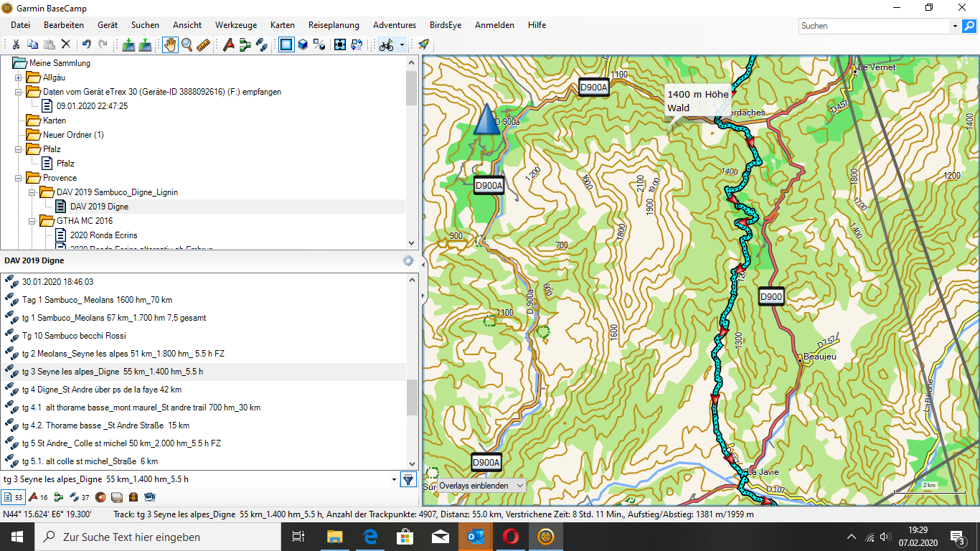Toggle the geocache treasure chest filter
The width and height of the screenshot is (980, 551).
coord(133,496)
